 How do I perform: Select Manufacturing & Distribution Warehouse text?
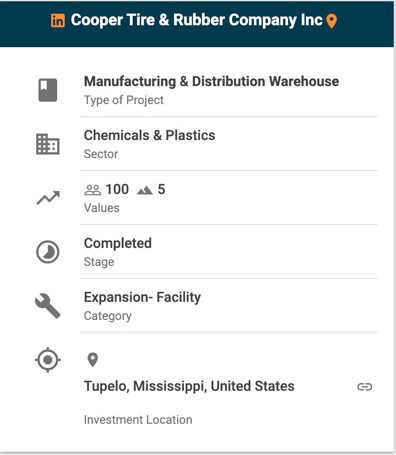pyautogui.click(x=211, y=81)
